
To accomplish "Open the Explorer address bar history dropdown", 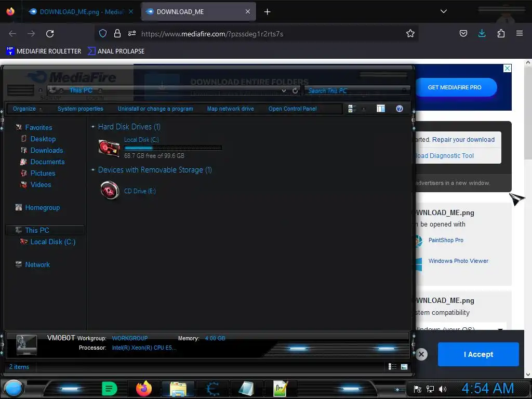I will [x=284, y=91].
